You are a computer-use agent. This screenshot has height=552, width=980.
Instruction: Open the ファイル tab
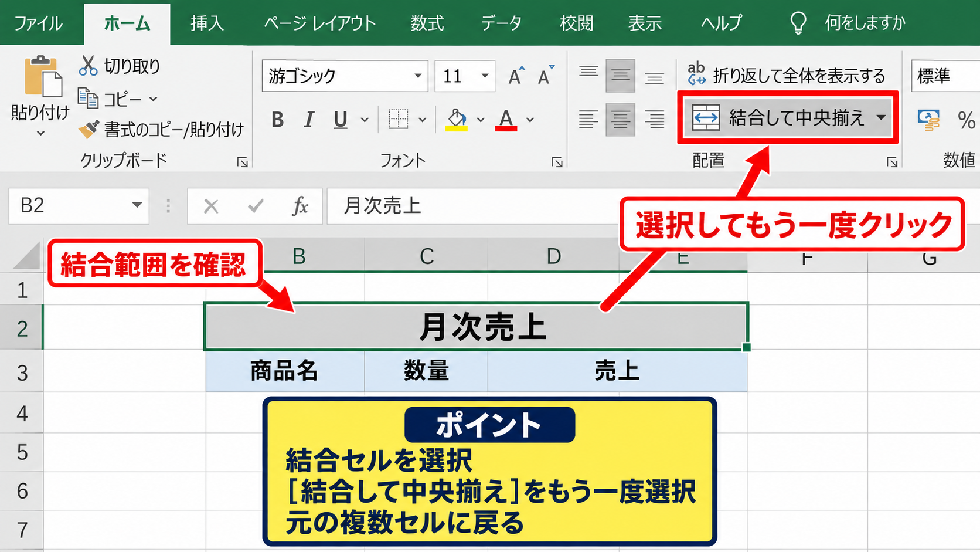pos(38,23)
